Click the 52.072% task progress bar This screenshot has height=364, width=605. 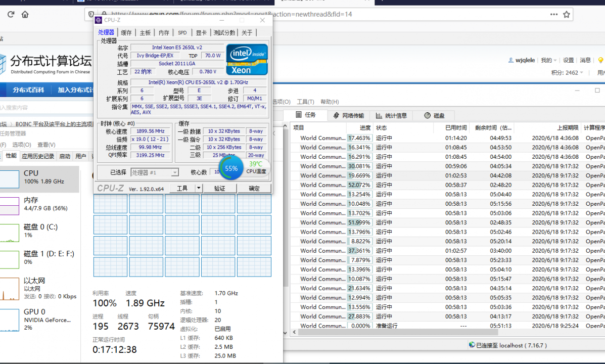[x=359, y=185]
